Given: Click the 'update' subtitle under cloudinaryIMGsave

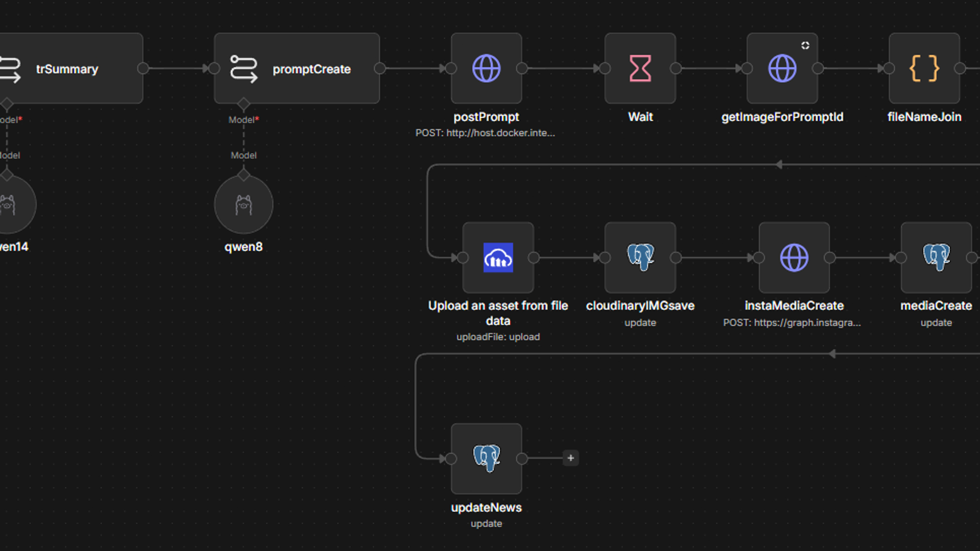Looking at the screenshot, I should click(x=640, y=323).
